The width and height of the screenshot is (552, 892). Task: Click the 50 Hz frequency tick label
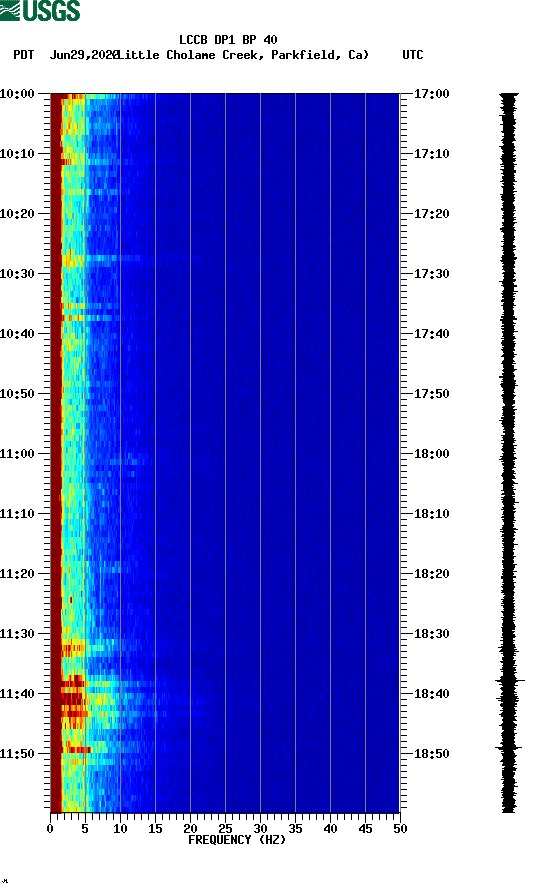coord(400,829)
